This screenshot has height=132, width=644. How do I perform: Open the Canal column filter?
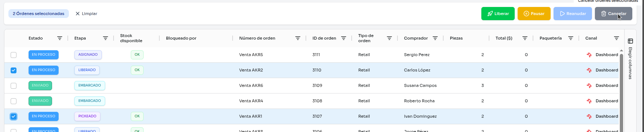tap(617, 38)
